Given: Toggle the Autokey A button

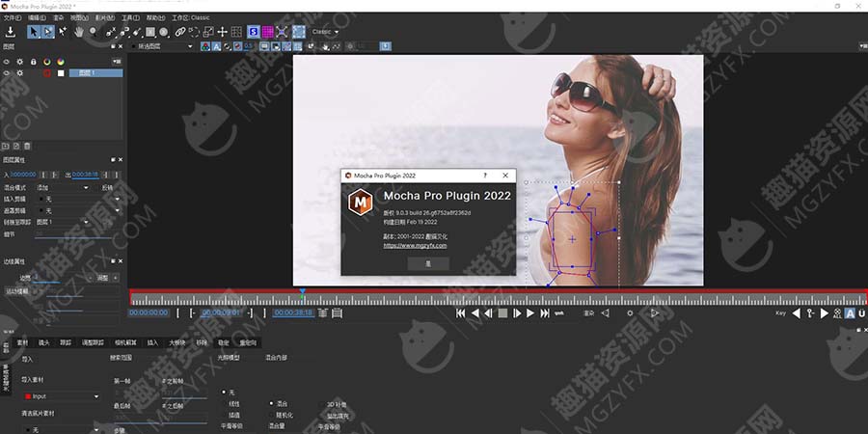Looking at the screenshot, I should point(849,313).
